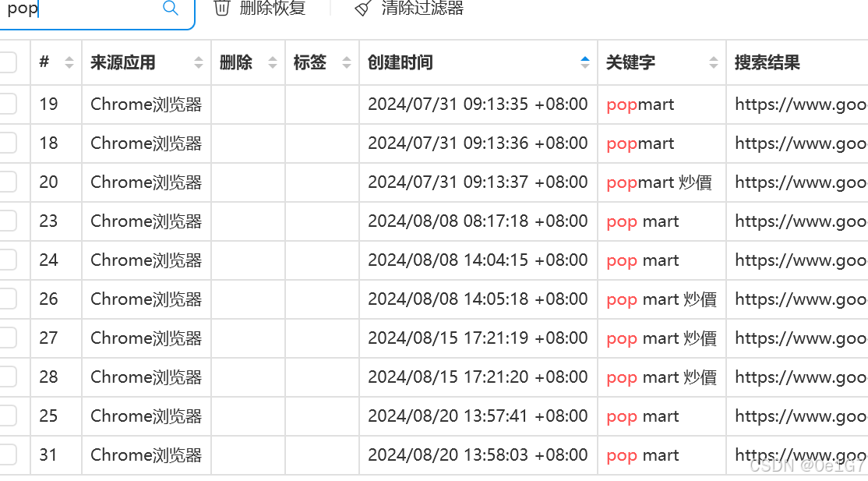Viewport: 868px width, 481px height.
Task: Select timestamp 2024/07/31 09:13:35
Action: pyautogui.click(x=477, y=104)
